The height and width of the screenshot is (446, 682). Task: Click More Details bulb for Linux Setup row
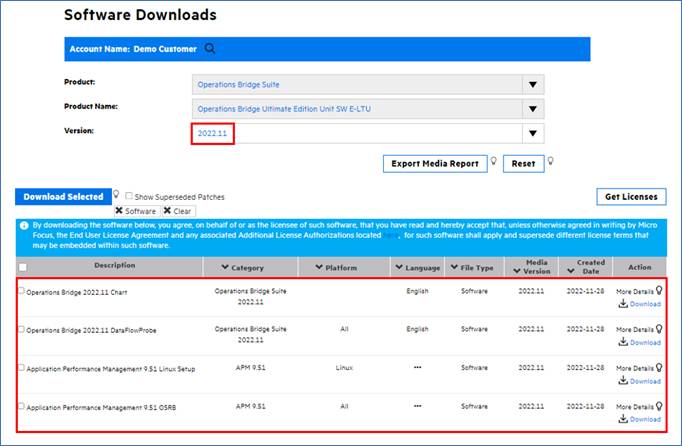(x=659, y=367)
